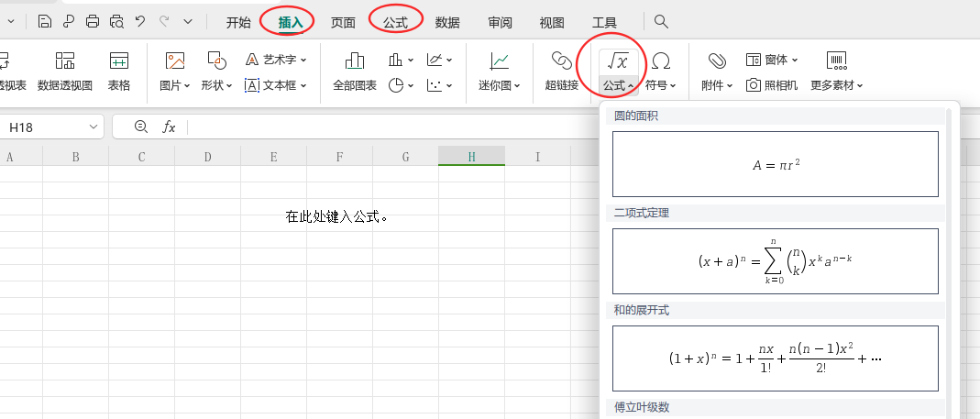Select column F header
980x419 pixels.
(340, 157)
